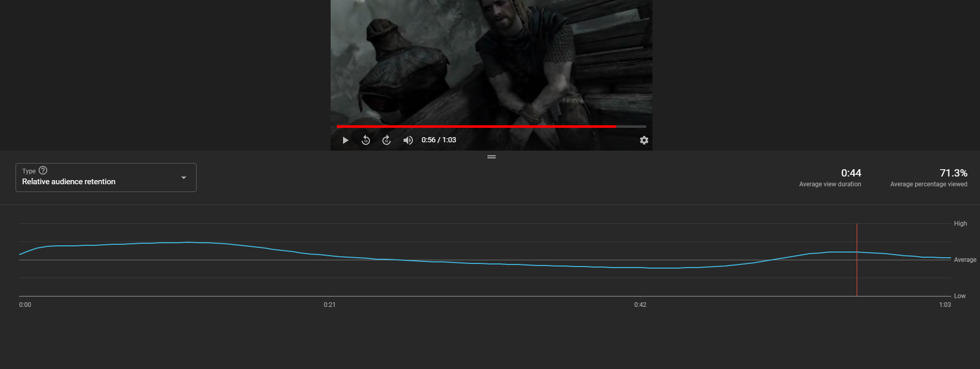Image resolution: width=980 pixels, height=369 pixels.
Task: Skip the video forward 10 seconds
Action: pos(387,140)
